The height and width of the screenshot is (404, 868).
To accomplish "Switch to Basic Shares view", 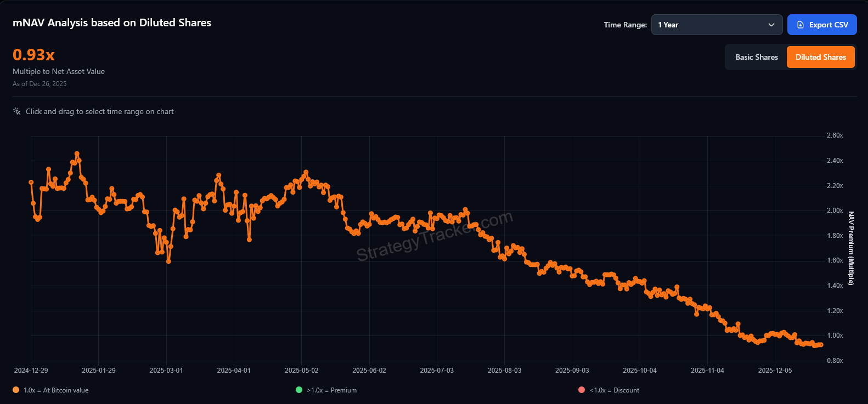I will click(757, 57).
